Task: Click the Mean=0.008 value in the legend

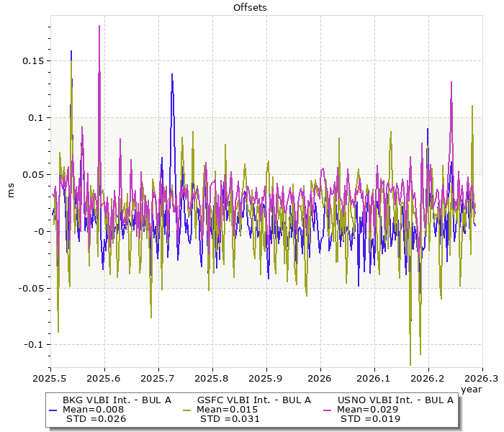Action: (94, 409)
